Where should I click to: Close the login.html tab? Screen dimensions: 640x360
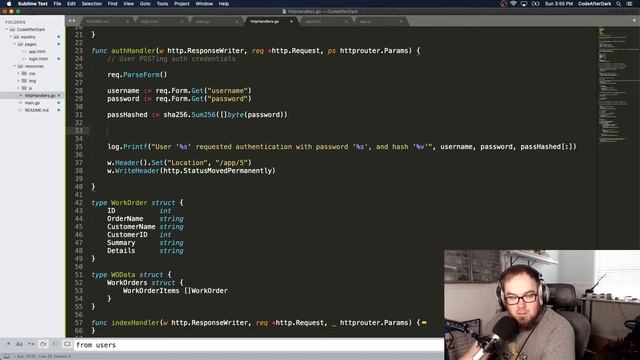pyautogui.click(x=182, y=21)
